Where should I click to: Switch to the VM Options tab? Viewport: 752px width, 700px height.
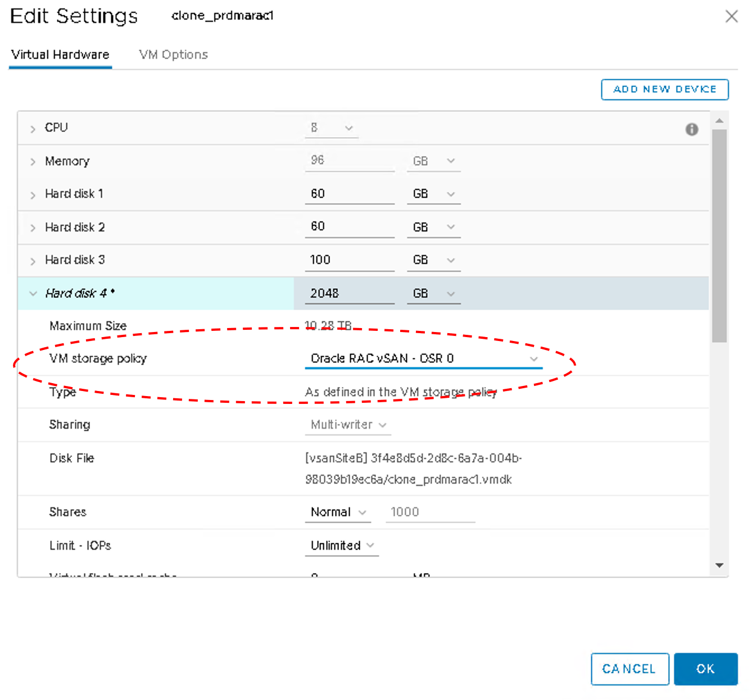pyautogui.click(x=173, y=54)
